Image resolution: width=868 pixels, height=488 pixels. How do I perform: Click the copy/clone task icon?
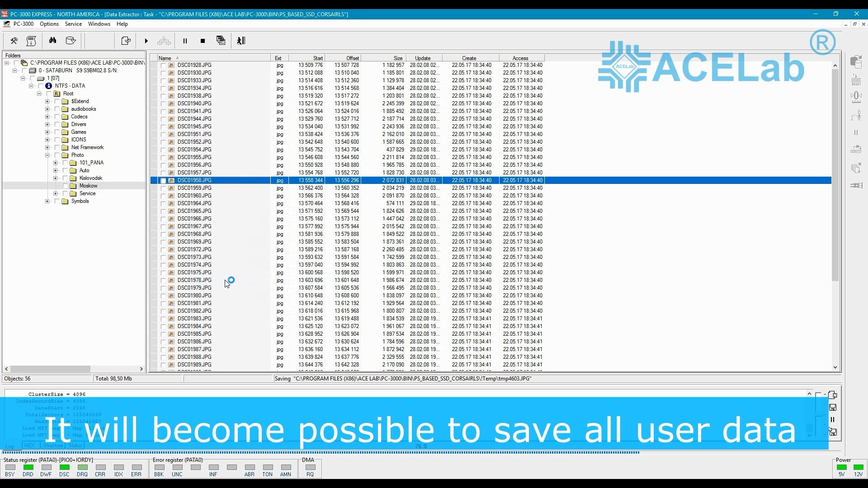click(x=221, y=41)
